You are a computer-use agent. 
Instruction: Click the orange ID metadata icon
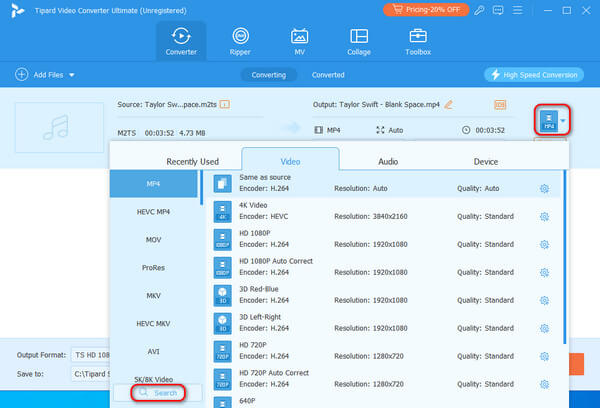[500, 105]
